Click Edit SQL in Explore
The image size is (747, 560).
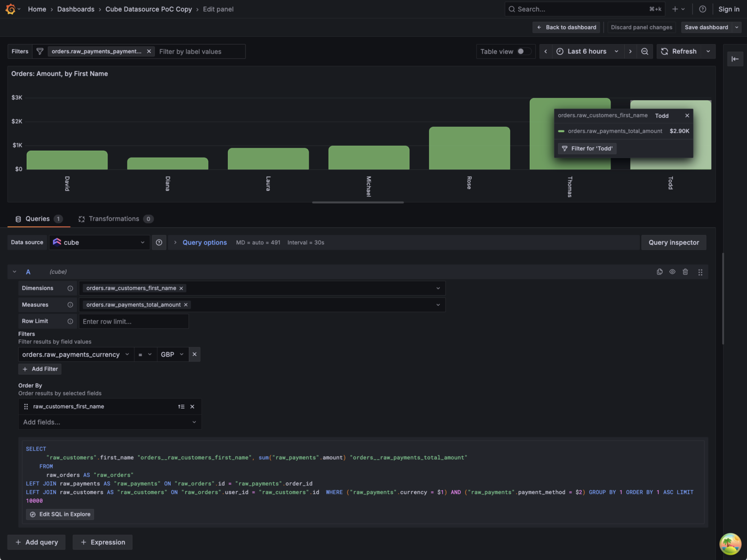click(x=60, y=515)
